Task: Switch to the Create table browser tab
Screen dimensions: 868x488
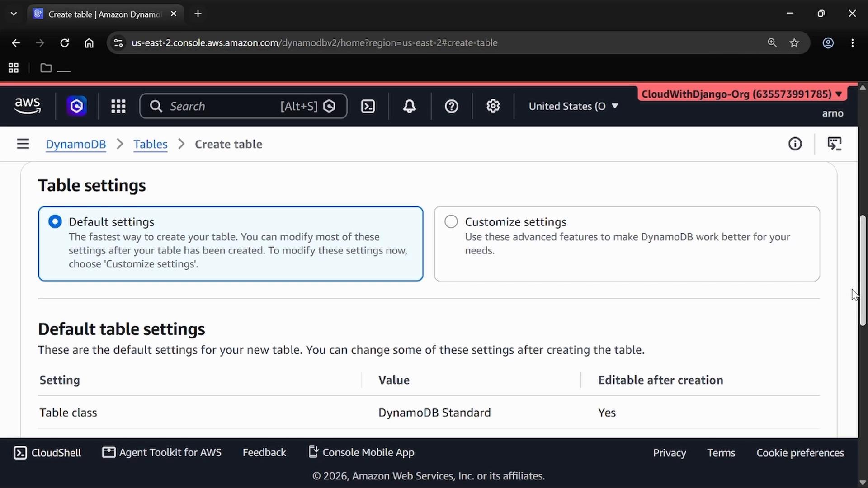Action: 105,14
